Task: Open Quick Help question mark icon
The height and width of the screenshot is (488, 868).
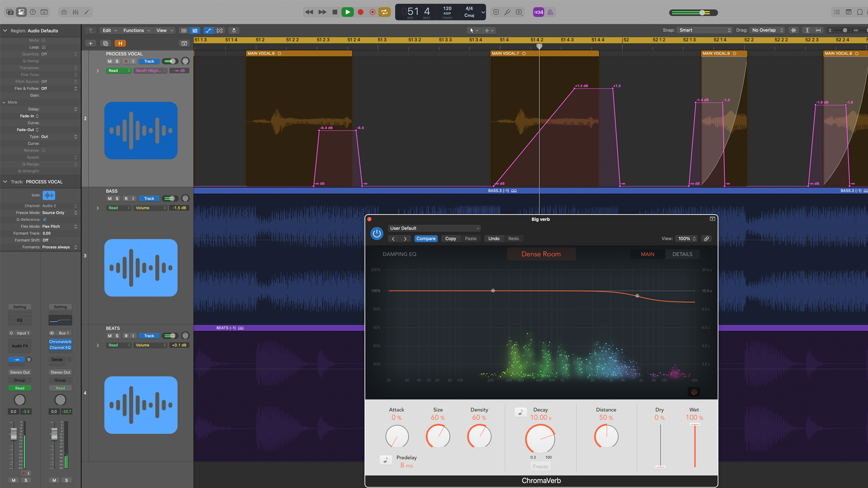Action: point(33,12)
